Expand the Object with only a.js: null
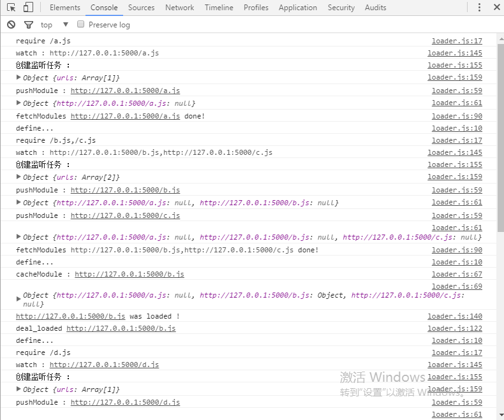504x420 pixels. coord(19,103)
